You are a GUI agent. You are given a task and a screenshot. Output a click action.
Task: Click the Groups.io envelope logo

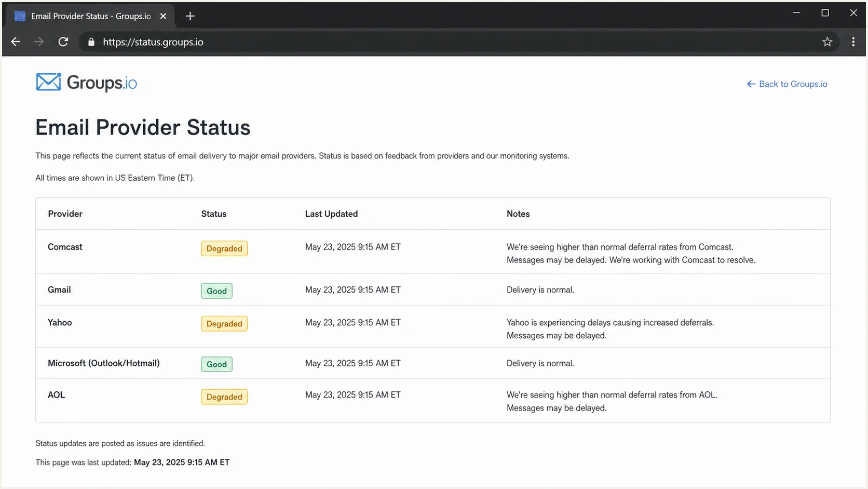pyautogui.click(x=48, y=82)
